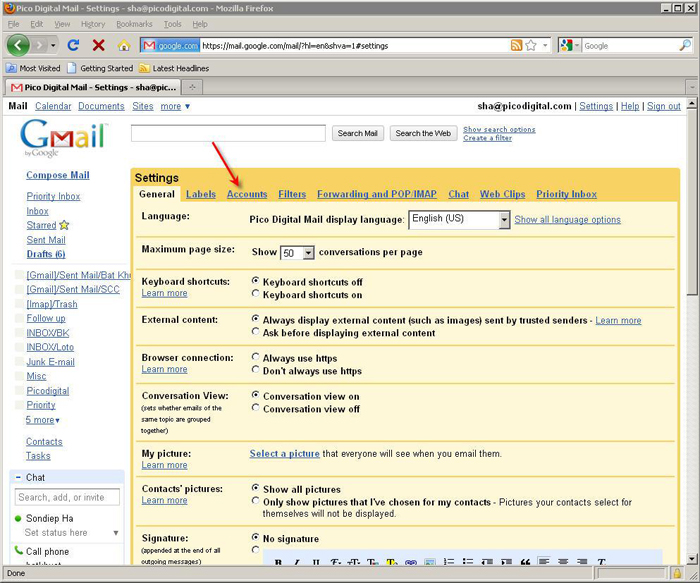Open Most Visited bookmarks folder
This screenshot has height=583, width=700.
click(33, 68)
